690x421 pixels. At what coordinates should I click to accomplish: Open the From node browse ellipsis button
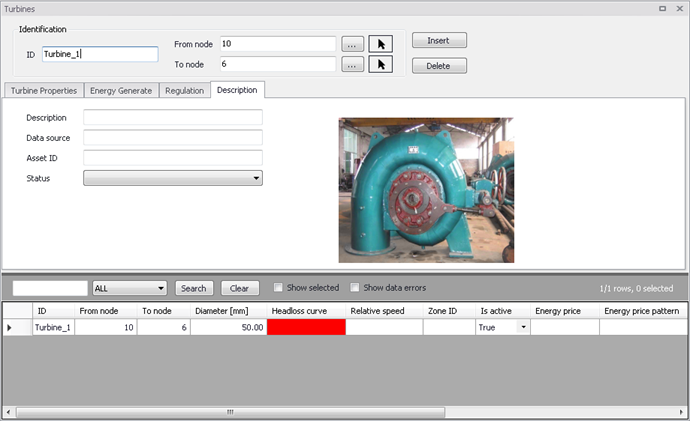tap(352, 44)
